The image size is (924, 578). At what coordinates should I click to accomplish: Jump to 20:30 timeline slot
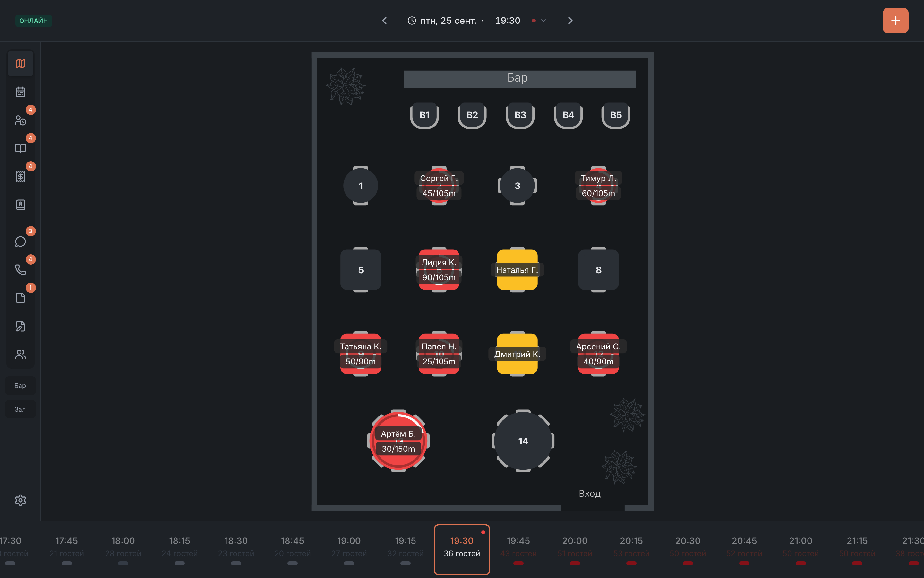coord(688,550)
